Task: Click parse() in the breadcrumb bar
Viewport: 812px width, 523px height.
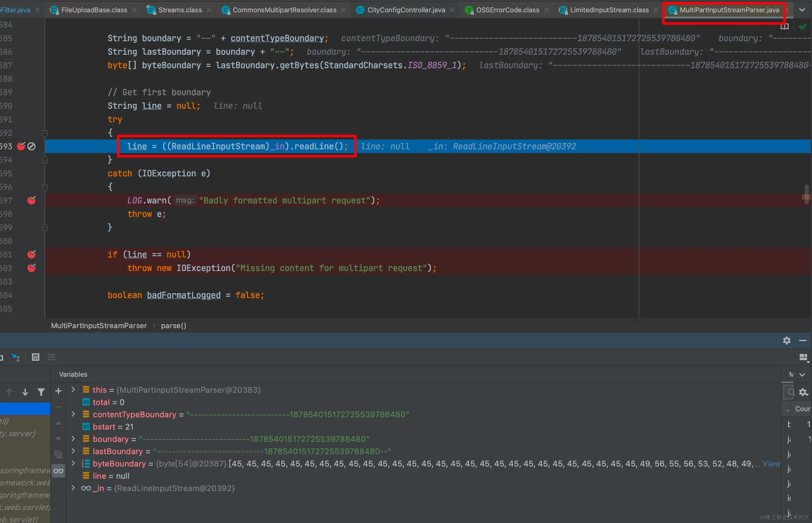Action: point(173,326)
